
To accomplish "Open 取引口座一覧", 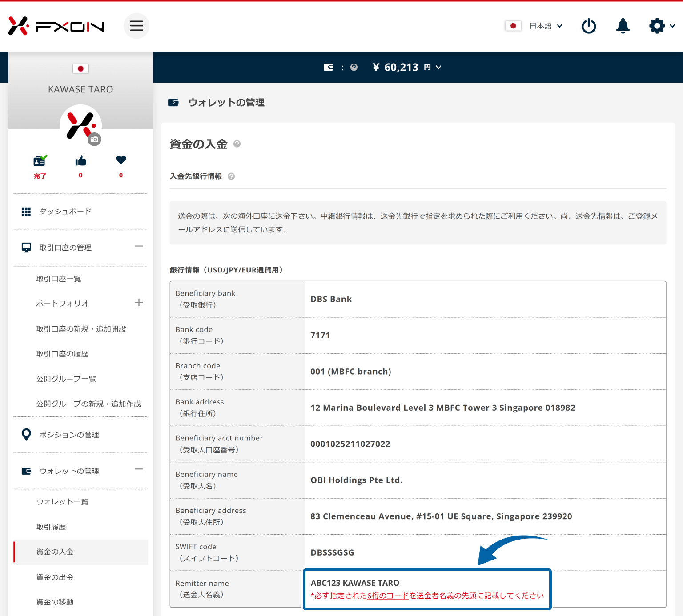I will pos(59,279).
